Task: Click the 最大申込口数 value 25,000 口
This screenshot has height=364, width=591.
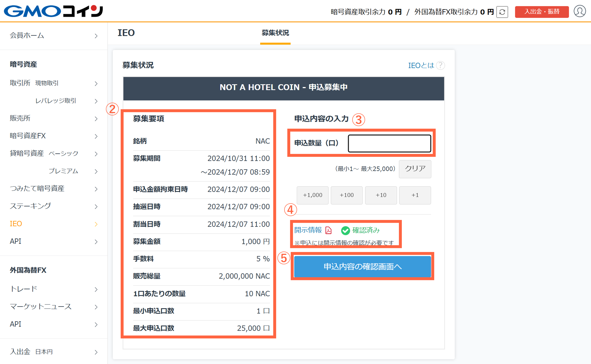Action: [253, 328]
